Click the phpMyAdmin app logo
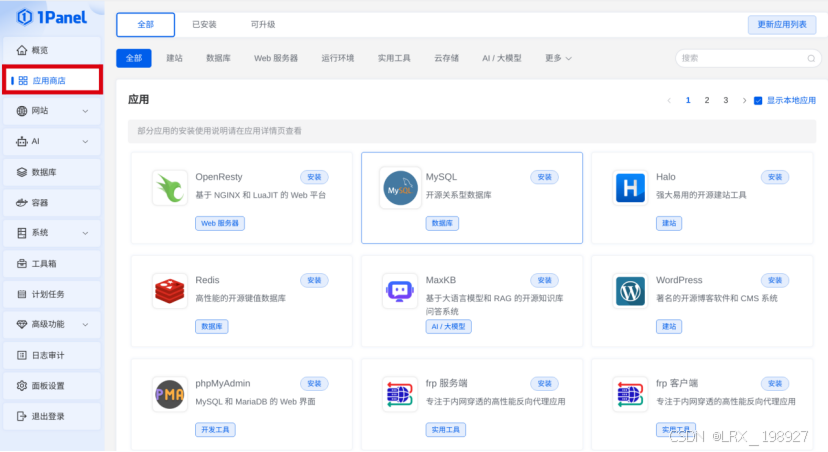This screenshot has width=828, height=452. 170,394
